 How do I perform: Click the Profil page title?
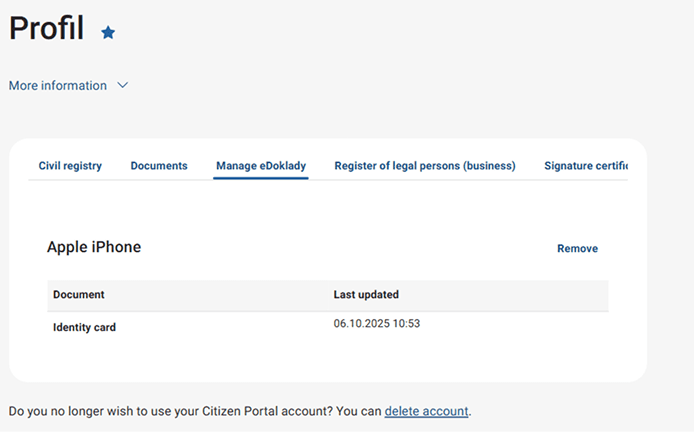click(x=46, y=29)
